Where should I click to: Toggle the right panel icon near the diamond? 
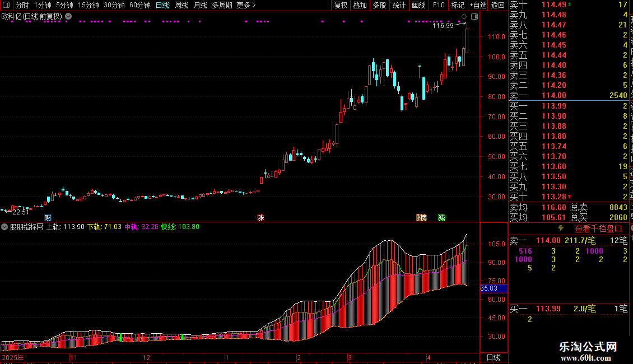[474, 17]
